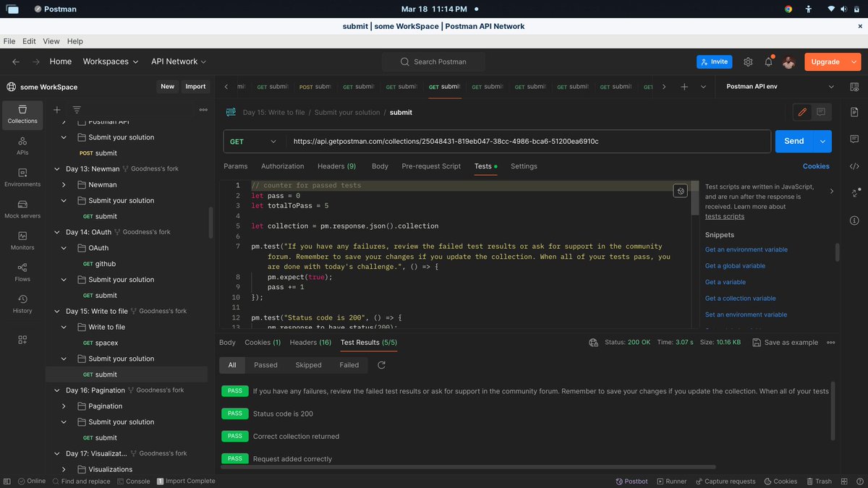Open the History sidebar panel
The image size is (868, 488).
click(x=22, y=304)
